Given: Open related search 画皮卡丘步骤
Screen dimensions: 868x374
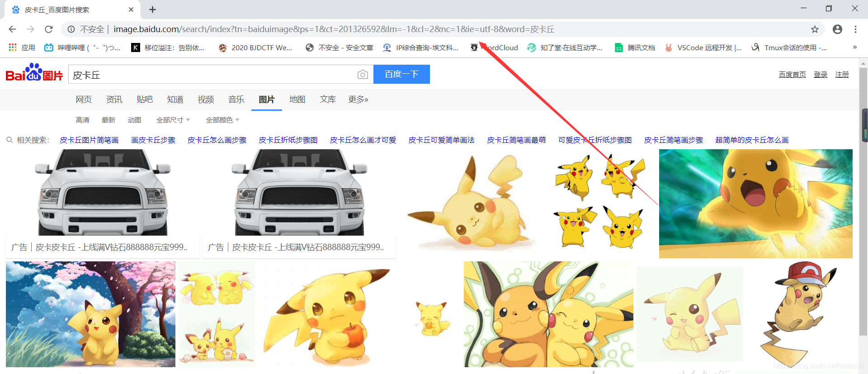Looking at the screenshot, I should click(x=153, y=140).
